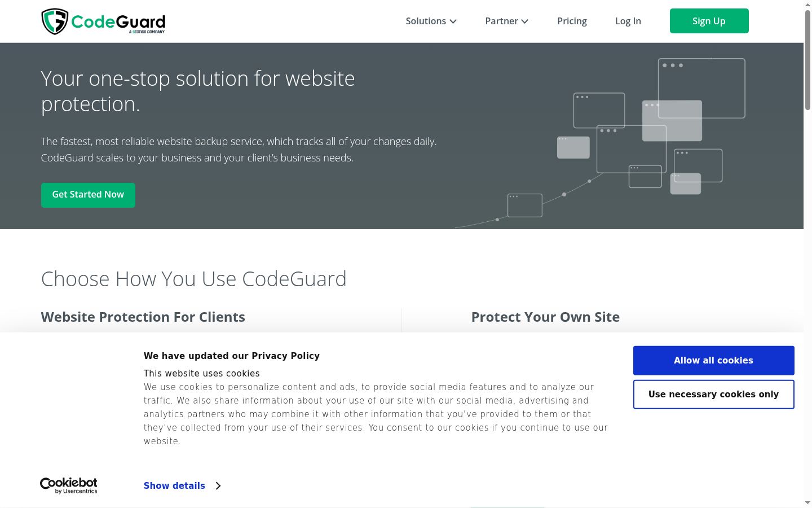Image resolution: width=812 pixels, height=508 pixels.
Task: Click the Protect Your Own Site heading
Action: coord(545,317)
